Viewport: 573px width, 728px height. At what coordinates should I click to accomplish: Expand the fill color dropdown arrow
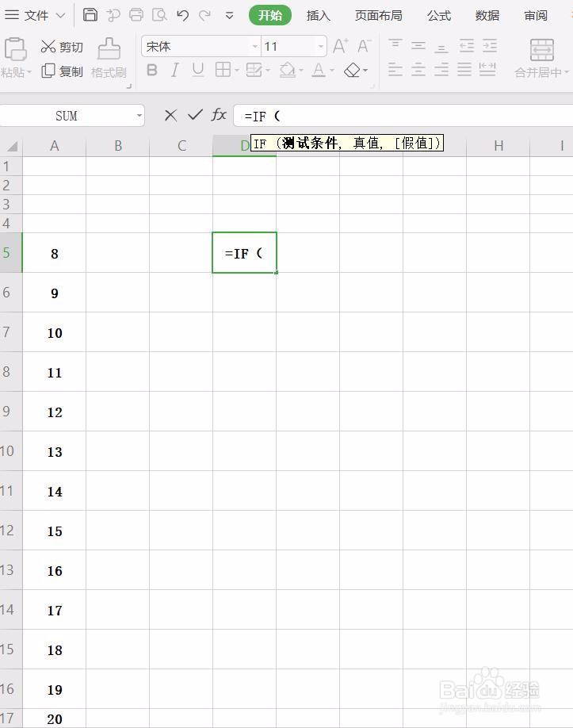click(x=301, y=71)
